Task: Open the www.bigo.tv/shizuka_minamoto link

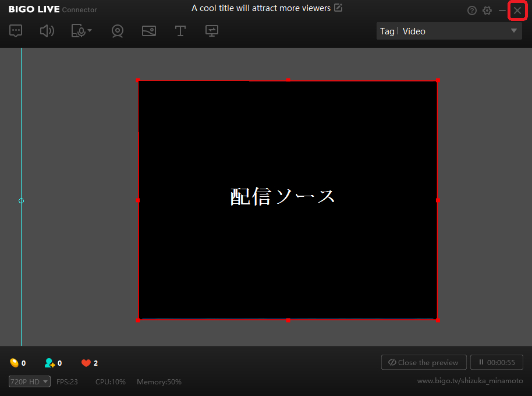Action: click(x=470, y=381)
